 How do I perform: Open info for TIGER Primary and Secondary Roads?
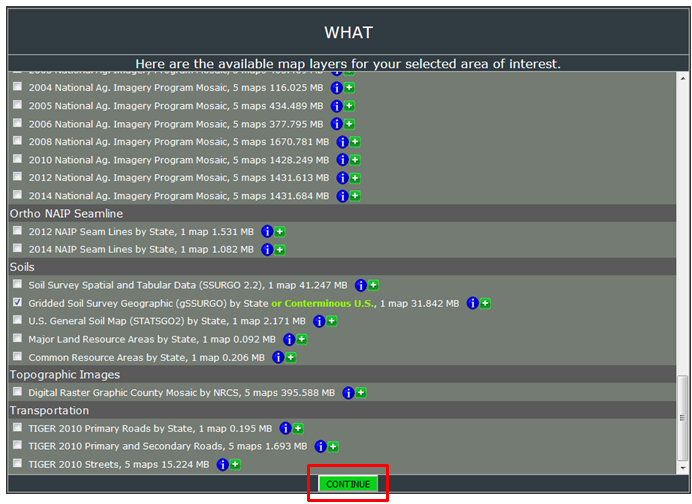(320, 447)
